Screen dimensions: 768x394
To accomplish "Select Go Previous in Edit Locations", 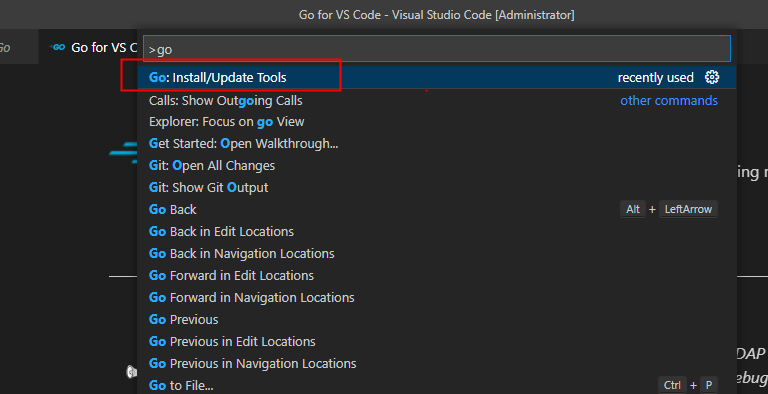I will pyautogui.click(x=437, y=342).
